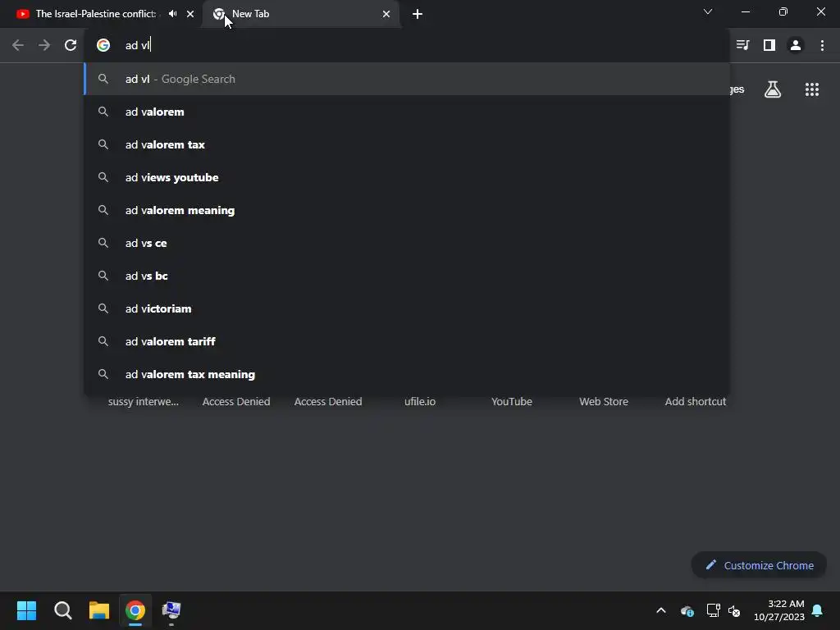Open the notifications bell
Viewport: 840px width, 630px height.
818,610
